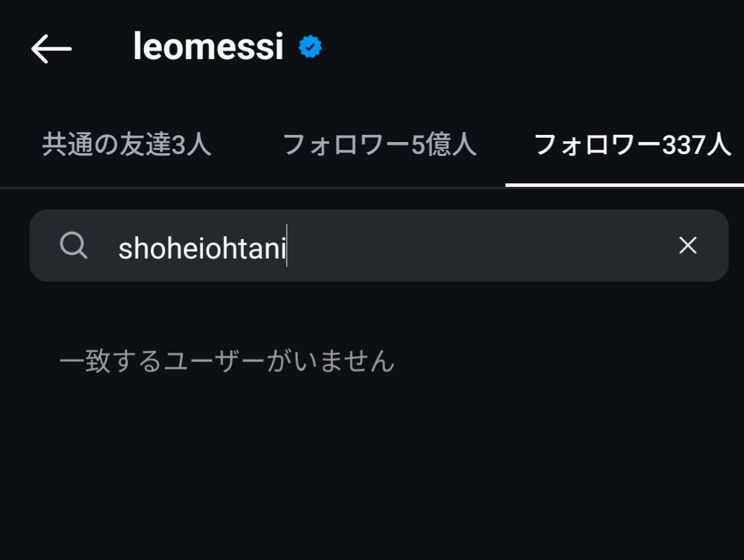Image resolution: width=744 pixels, height=560 pixels.
Task: Place cursor at end of shoheiohtani text
Action: (286, 248)
